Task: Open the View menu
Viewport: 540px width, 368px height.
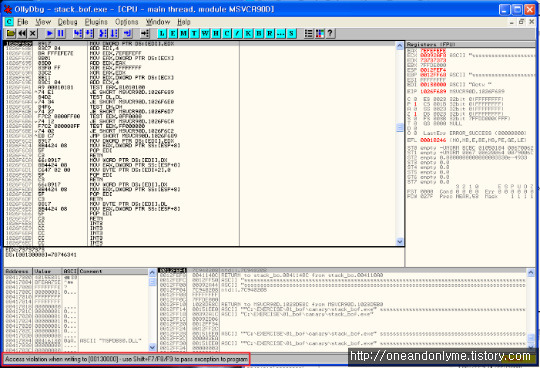Action: (43, 22)
